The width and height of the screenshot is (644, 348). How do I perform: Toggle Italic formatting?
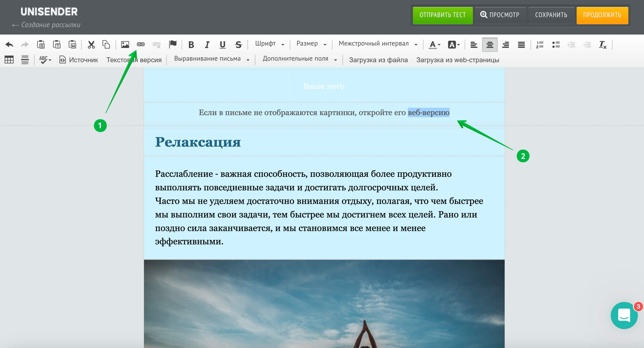[x=207, y=45]
